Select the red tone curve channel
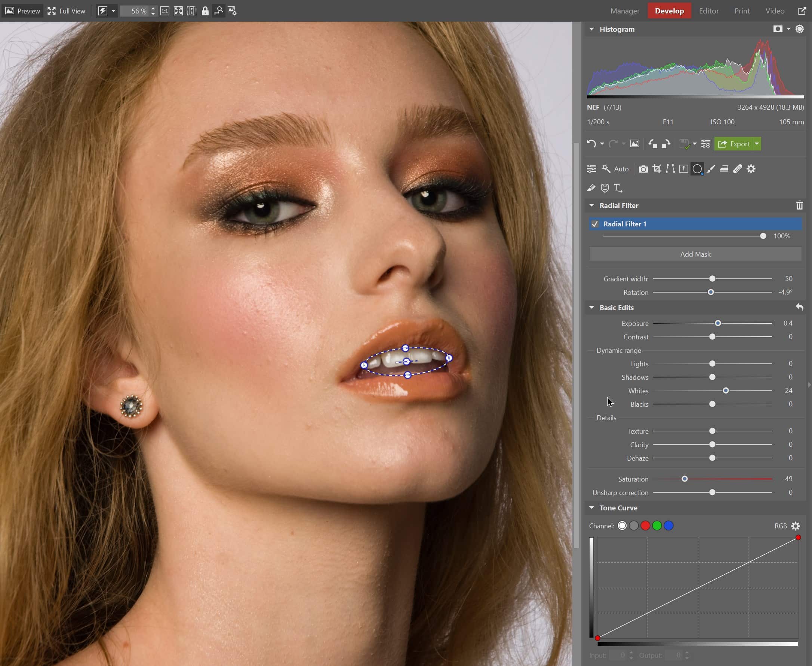812x666 pixels. (645, 526)
